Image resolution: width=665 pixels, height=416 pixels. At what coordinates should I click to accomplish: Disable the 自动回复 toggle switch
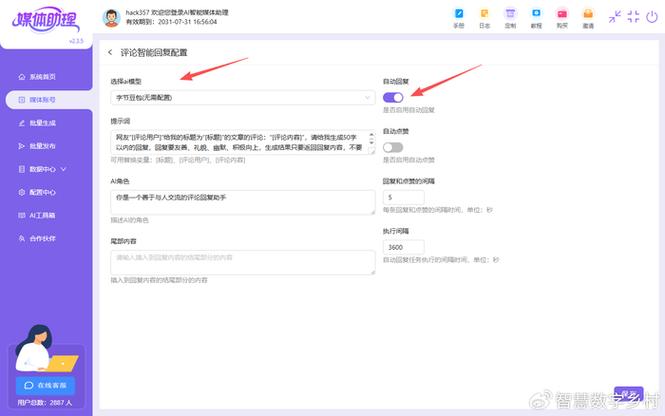pyautogui.click(x=393, y=97)
